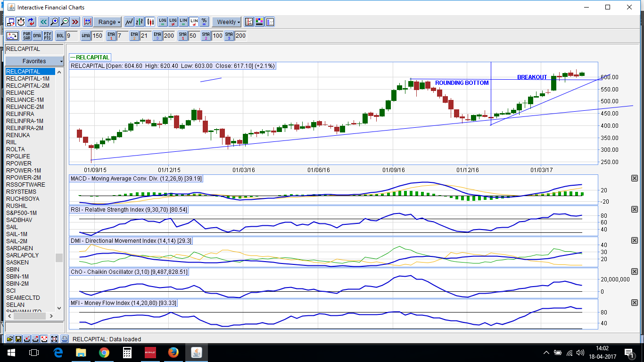644x362 pixels.
Task: Toggle the PIV PTS pivot points button
Action: click(48, 35)
